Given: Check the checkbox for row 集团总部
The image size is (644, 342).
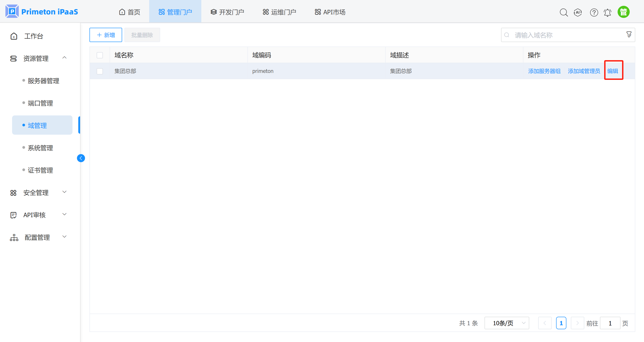Looking at the screenshot, I should (100, 71).
